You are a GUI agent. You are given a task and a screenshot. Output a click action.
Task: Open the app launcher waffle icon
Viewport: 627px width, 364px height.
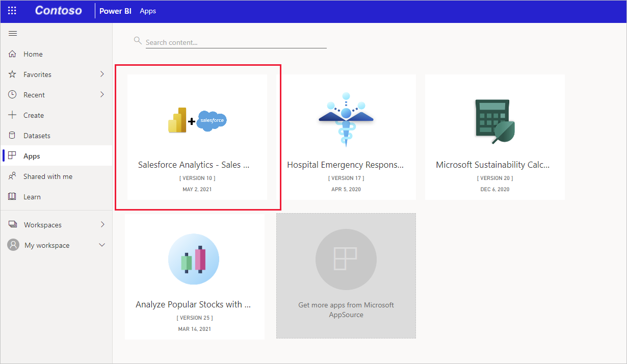pos(12,11)
